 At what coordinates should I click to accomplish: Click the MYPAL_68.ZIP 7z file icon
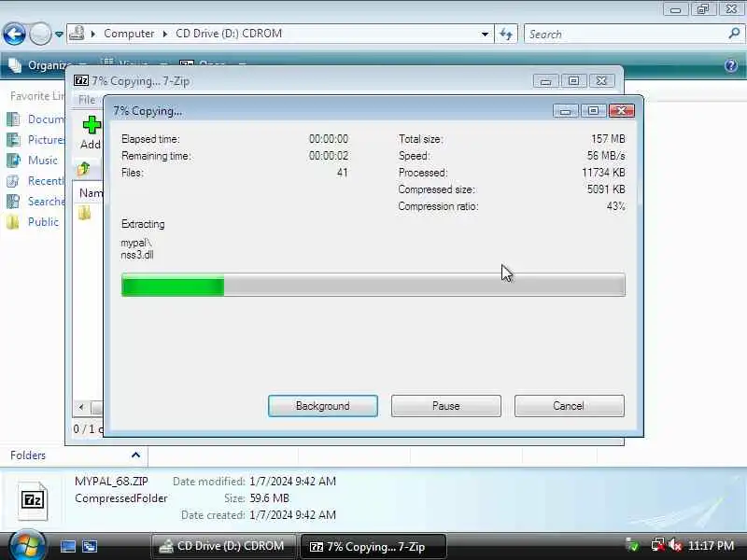pos(33,500)
